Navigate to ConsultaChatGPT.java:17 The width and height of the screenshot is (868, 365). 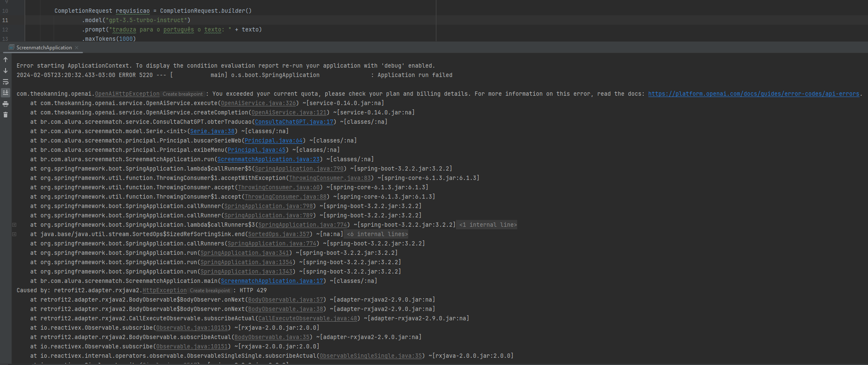click(294, 122)
